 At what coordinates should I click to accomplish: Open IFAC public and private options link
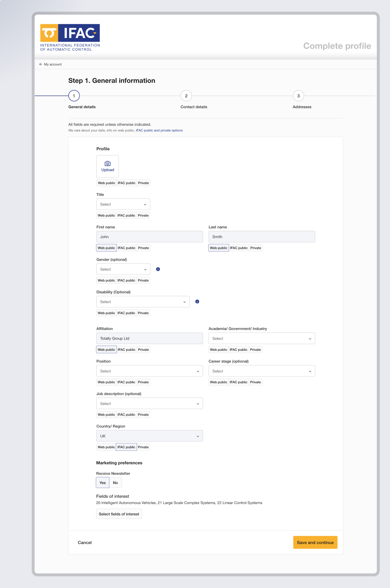pos(159,130)
